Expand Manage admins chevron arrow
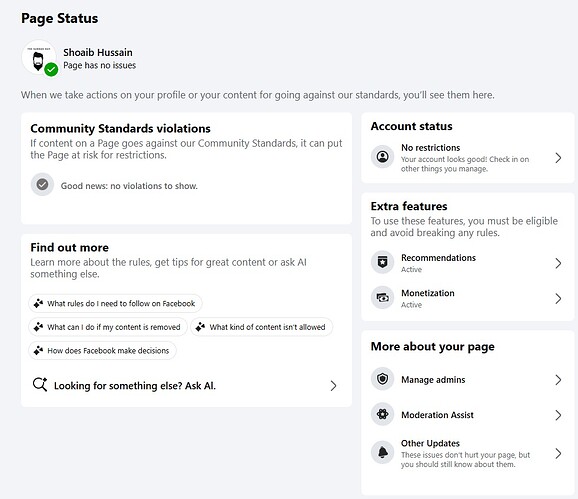The image size is (578, 499). point(558,380)
